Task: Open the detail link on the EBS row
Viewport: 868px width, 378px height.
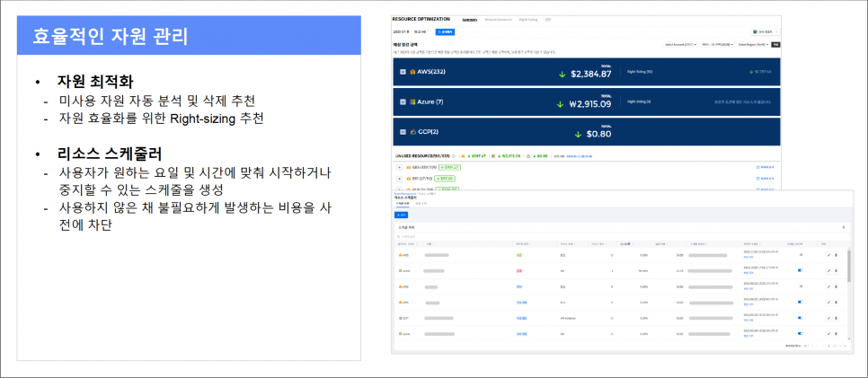Action: pos(764,167)
